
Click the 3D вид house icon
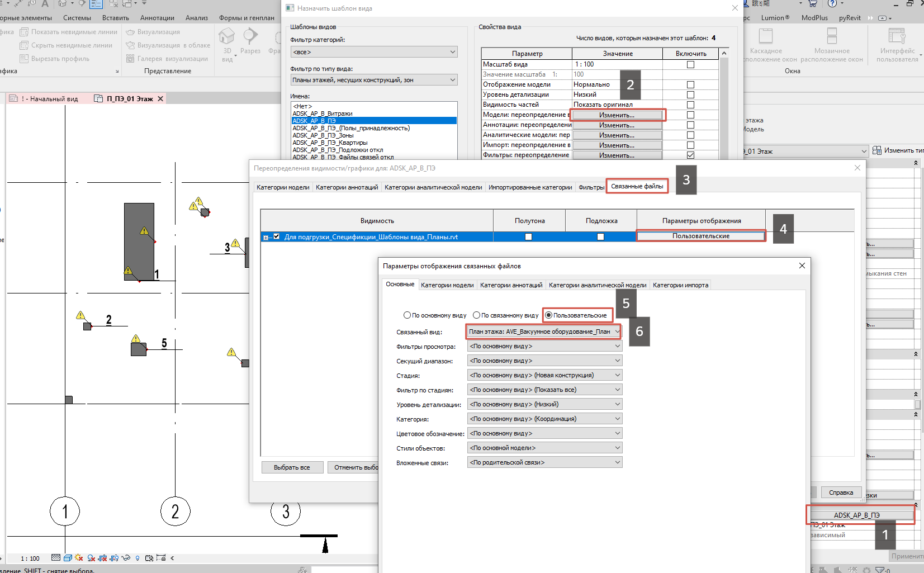(226, 37)
